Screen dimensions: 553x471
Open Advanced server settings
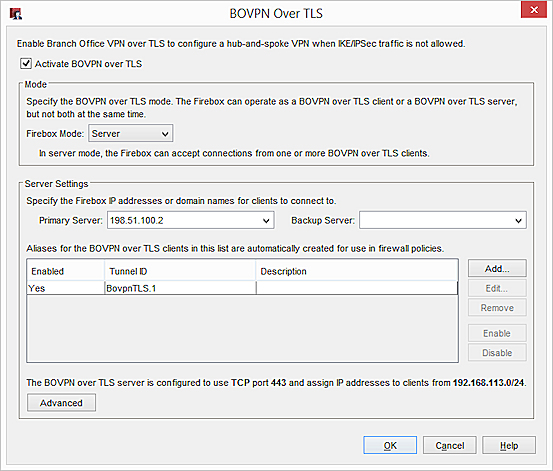(x=61, y=403)
